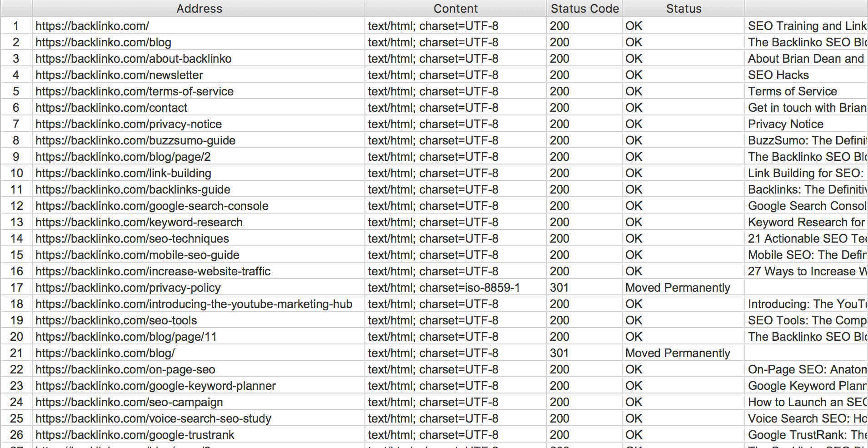Click the About Brian Dean title cell
The image size is (868, 448).
tap(806, 59)
